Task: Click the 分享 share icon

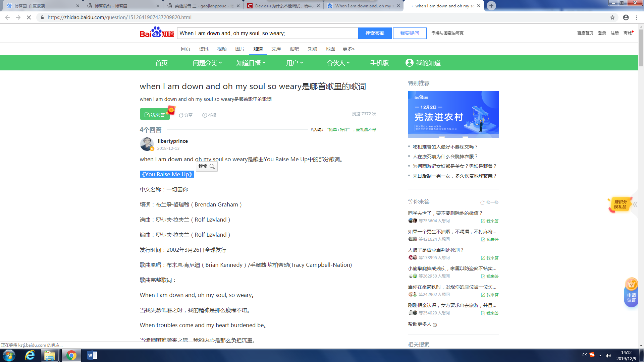Action: coord(181,115)
